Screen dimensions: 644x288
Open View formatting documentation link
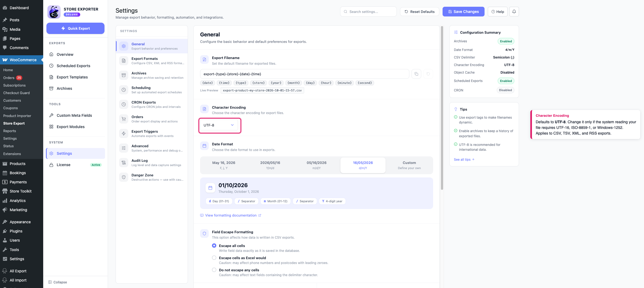click(x=231, y=215)
